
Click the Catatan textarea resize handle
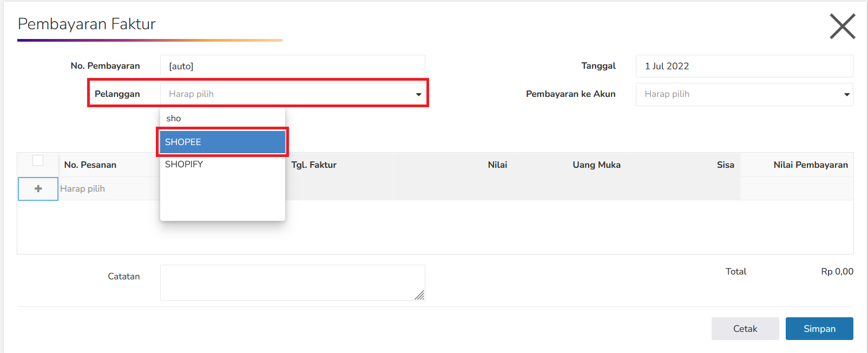coord(419,295)
